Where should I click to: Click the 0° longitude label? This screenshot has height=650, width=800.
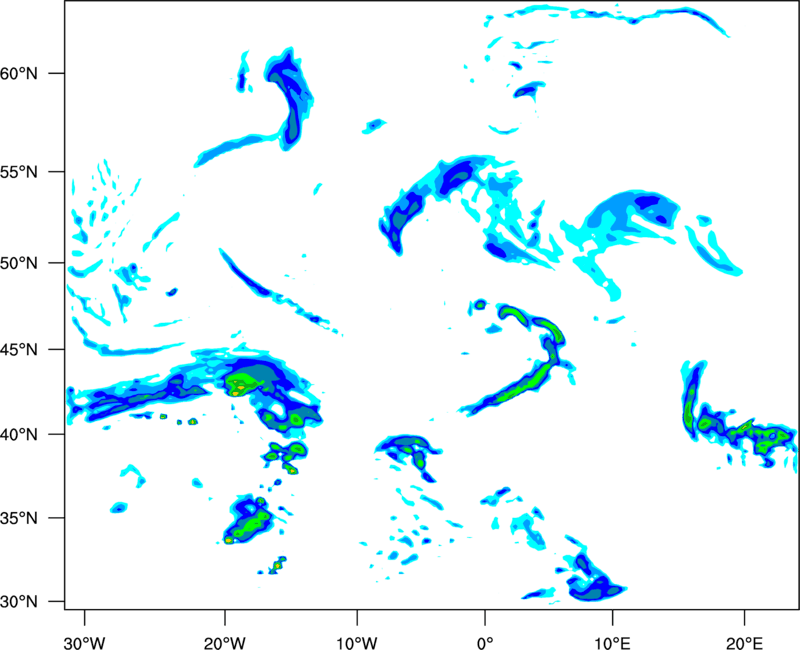tap(485, 643)
